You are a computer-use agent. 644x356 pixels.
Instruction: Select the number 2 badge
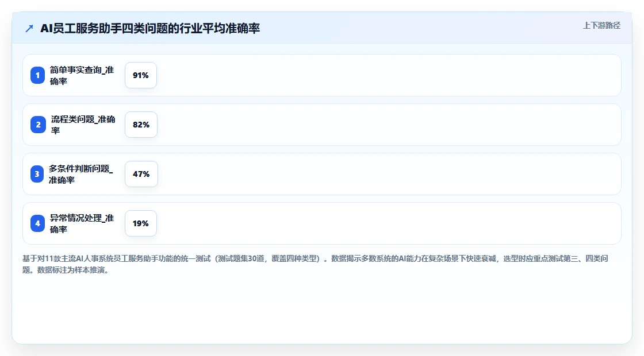point(38,125)
